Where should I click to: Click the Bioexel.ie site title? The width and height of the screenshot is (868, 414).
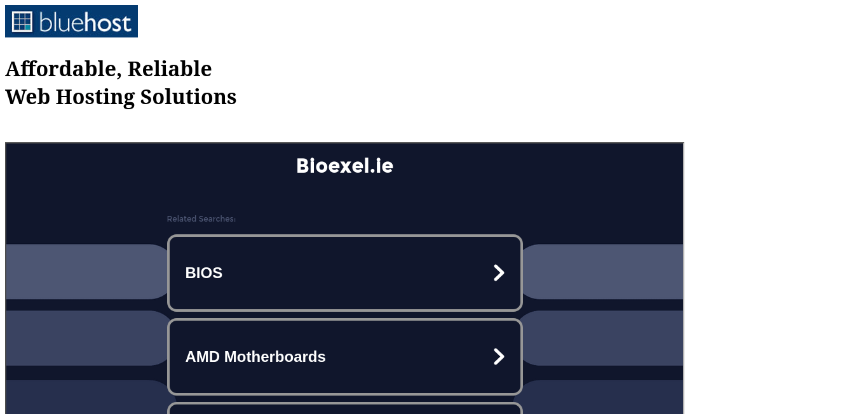pyautogui.click(x=344, y=166)
